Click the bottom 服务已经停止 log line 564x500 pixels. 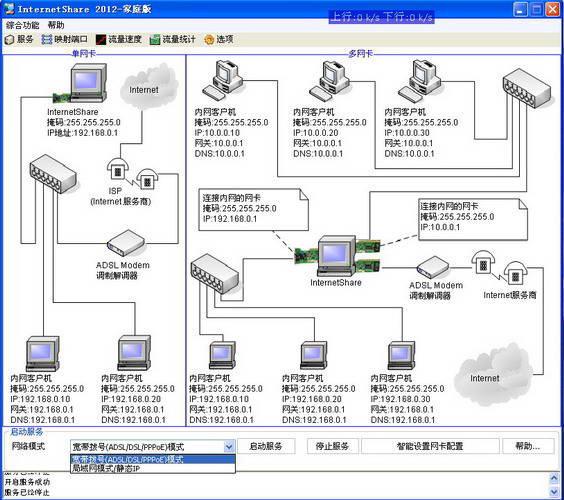tap(27, 492)
